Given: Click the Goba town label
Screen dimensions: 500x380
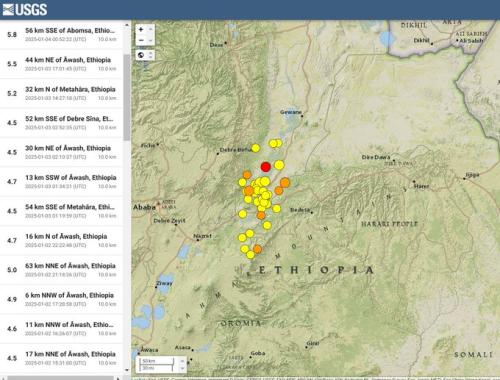Looking at the screenshot, I should coord(258,353).
